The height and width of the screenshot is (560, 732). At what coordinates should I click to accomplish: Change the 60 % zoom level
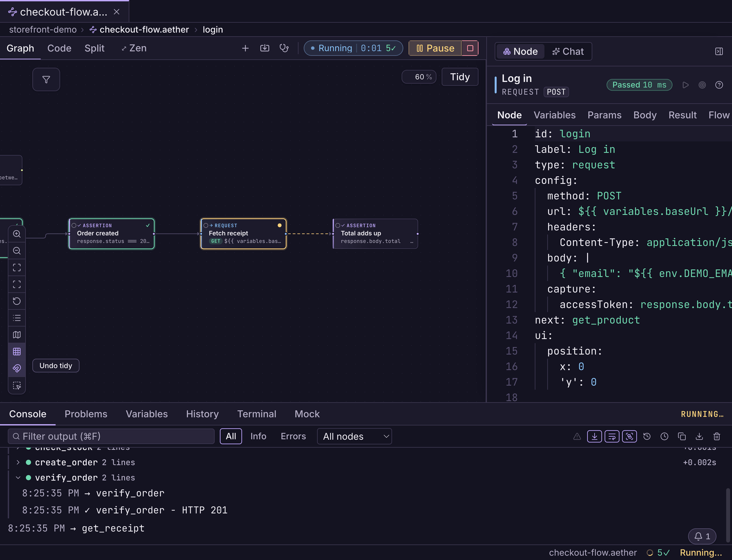[x=419, y=77]
